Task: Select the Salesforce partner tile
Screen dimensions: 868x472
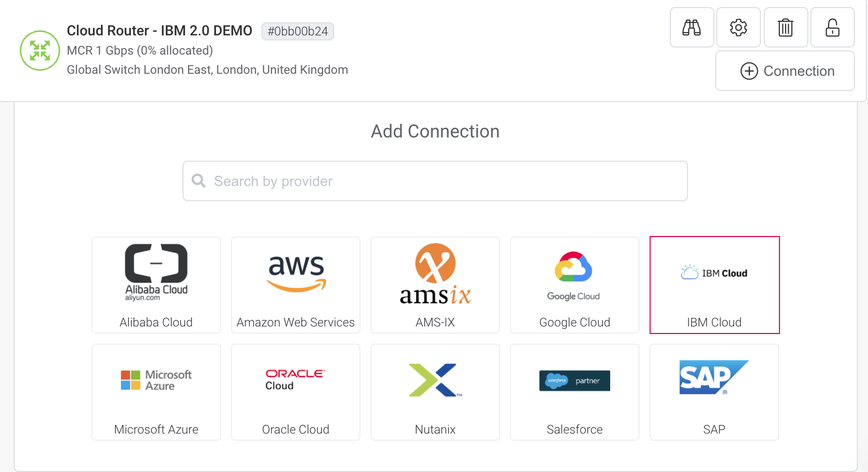Action: pyautogui.click(x=574, y=392)
